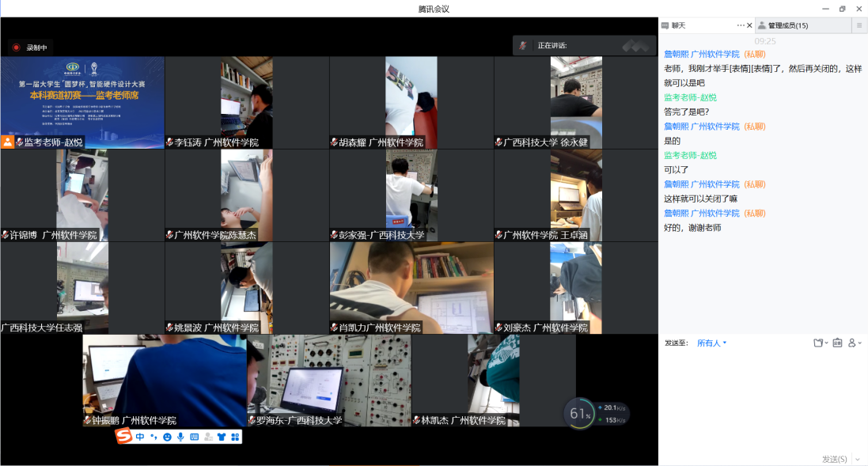Select 广州软件学院陈慧杰 video tile
This screenshot has width=868, height=466.
[247, 195]
